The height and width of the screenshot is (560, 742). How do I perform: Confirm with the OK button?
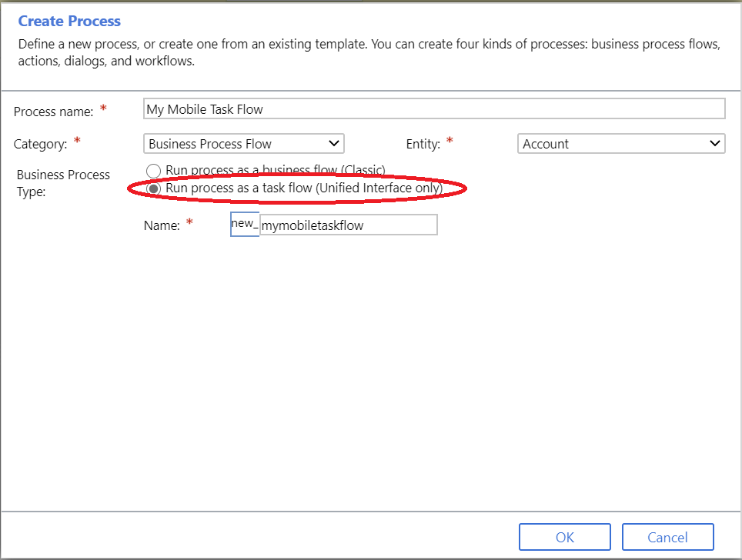[564, 537]
